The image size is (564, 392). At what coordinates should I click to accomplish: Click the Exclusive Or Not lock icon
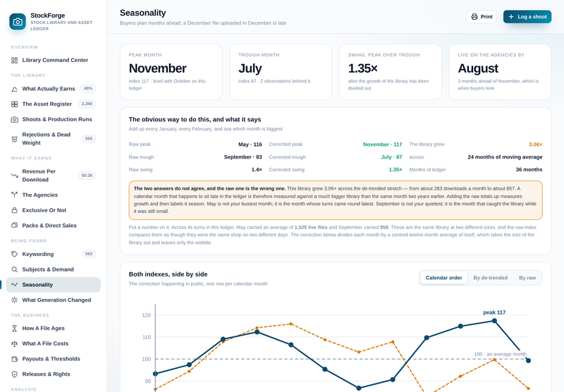click(14, 210)
